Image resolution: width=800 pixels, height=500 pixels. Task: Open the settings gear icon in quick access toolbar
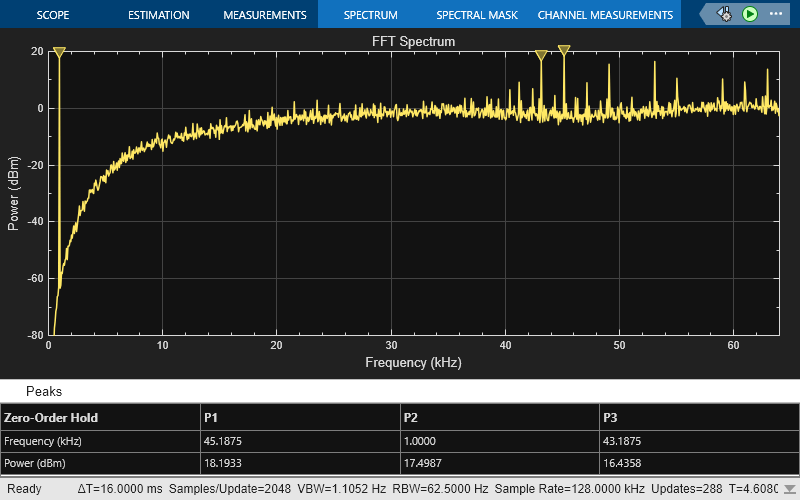coord(725,14)
